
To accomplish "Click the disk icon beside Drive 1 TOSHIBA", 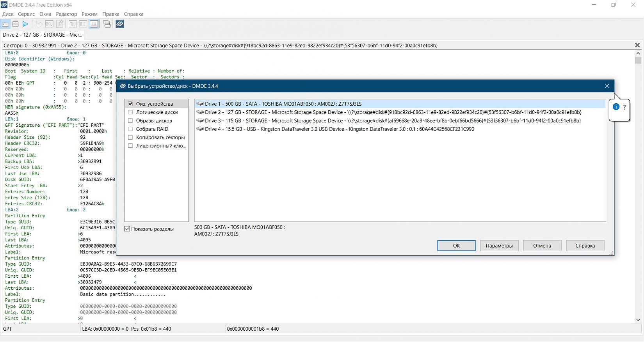I will tap(200, 104).
